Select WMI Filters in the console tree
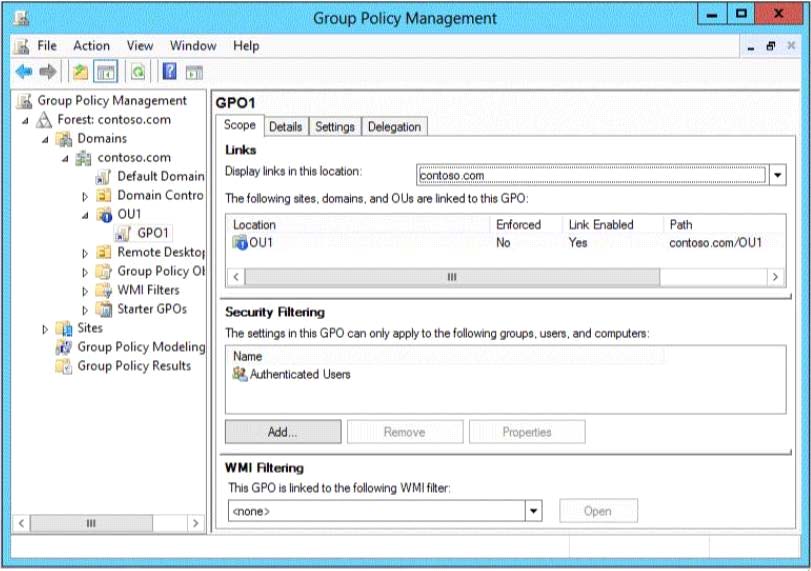Viewport: 811px width, 571px height. click(x=148, y=290)
